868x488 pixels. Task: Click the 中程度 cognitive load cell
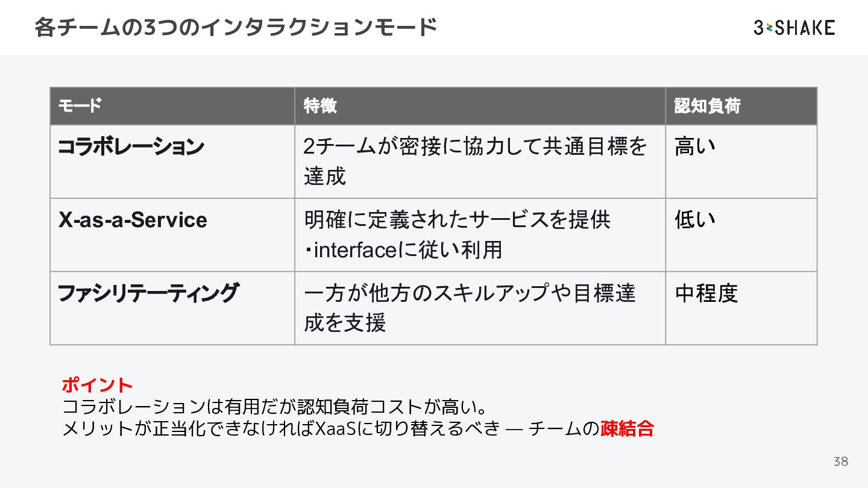706,293
